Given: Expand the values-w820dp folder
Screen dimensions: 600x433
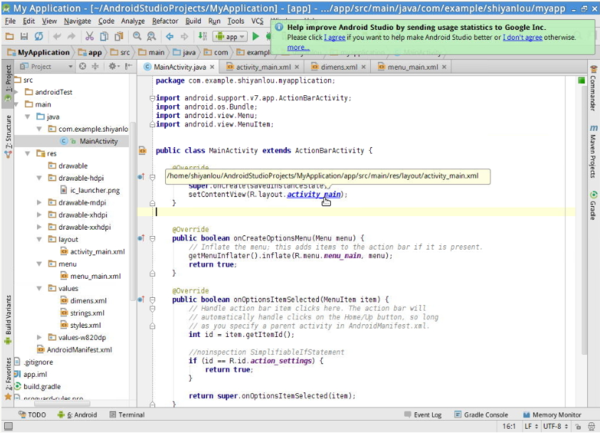Looking at the screenshot, I should pos(39,337).
